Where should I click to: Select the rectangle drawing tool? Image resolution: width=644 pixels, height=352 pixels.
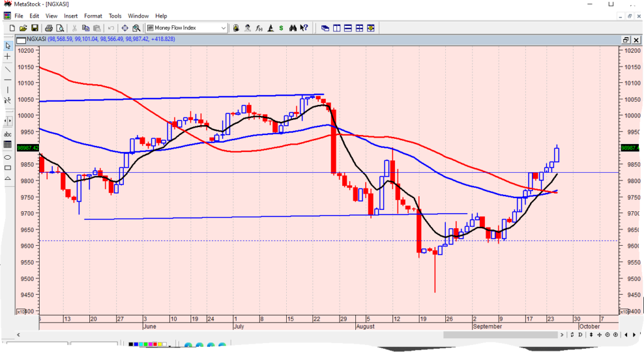(x=8, y=168)
